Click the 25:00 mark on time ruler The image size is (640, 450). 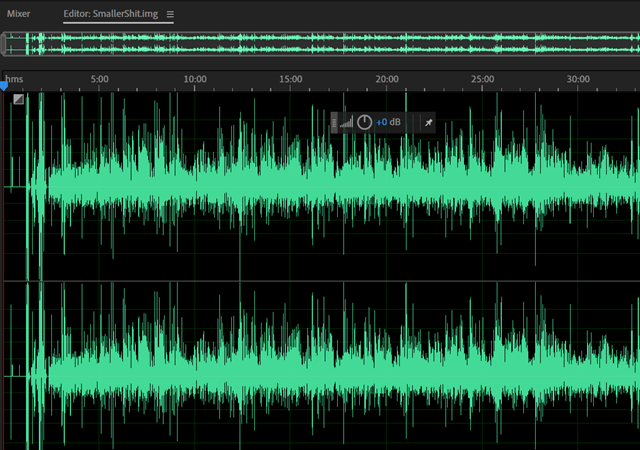tap(482, 79)
